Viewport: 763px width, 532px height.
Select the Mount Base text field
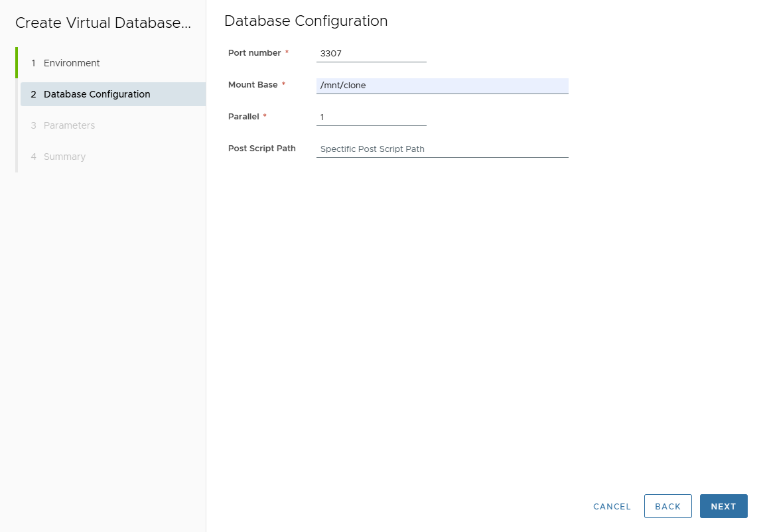pos(441,86)
